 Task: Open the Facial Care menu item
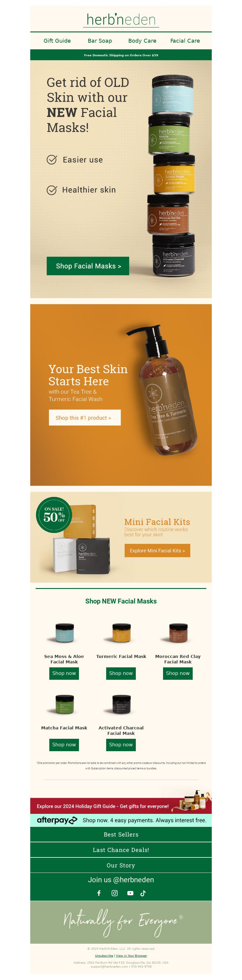click(185, 41)
